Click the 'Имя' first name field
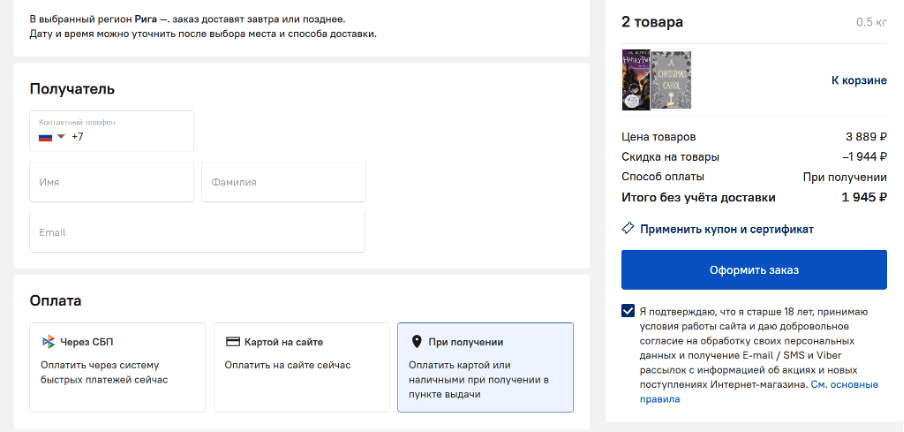904x432 pixels. tap(111, 182)
